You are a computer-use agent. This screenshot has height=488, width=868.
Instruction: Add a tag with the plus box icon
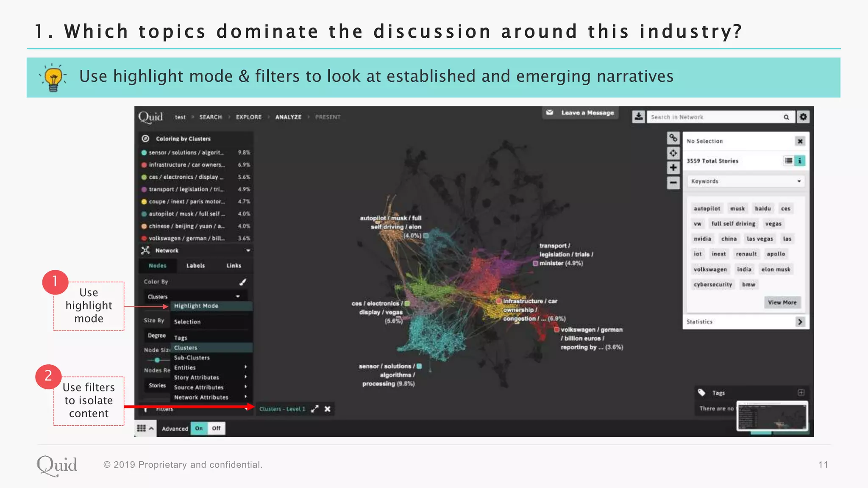coord(801,393)
